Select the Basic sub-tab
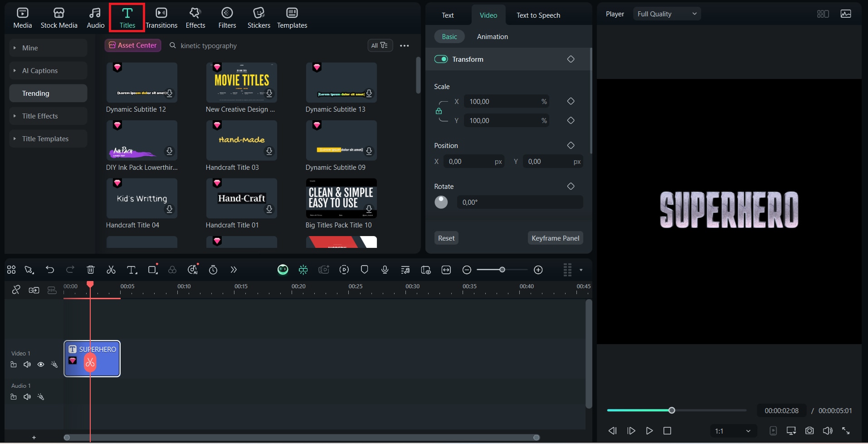The height and width of the screenshot is (444, 868). (449, 36)
